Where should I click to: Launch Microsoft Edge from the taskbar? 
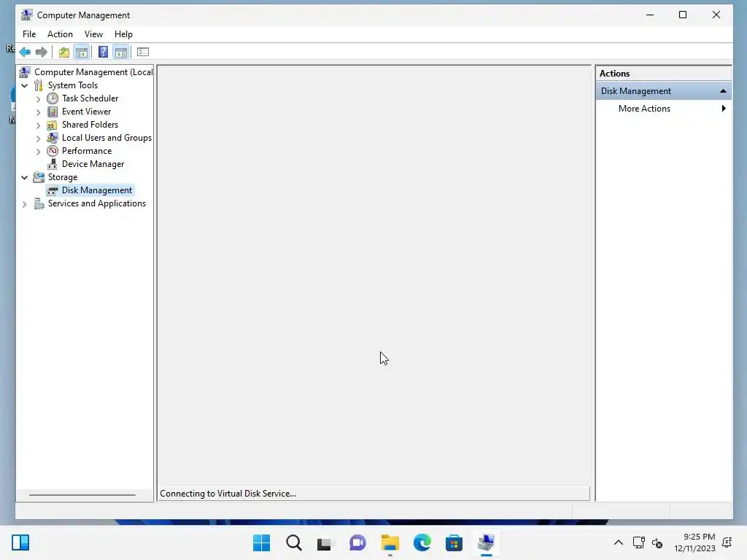click(422, 542)
